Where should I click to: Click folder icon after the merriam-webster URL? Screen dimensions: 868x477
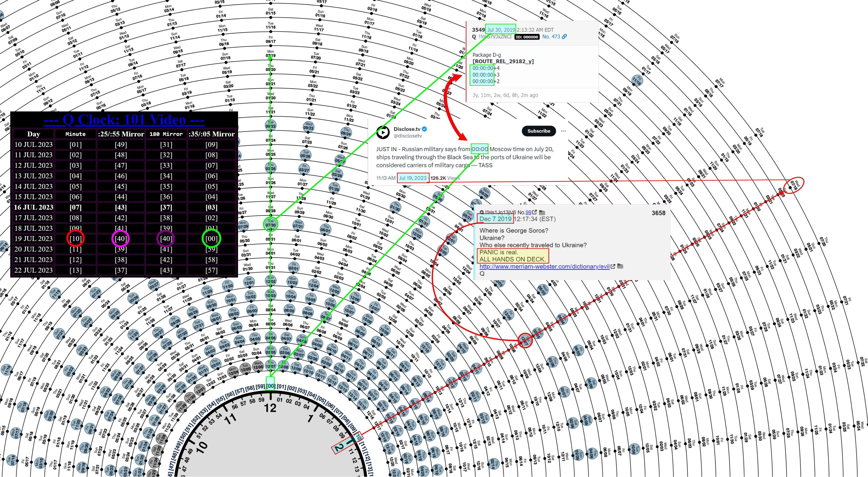tap(620, 266)
